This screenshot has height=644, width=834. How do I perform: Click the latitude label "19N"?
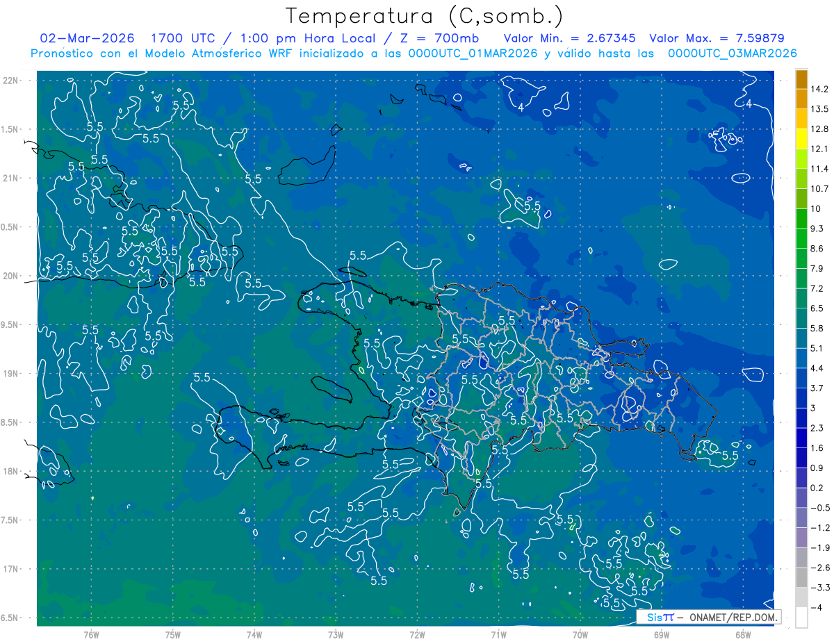10,374
